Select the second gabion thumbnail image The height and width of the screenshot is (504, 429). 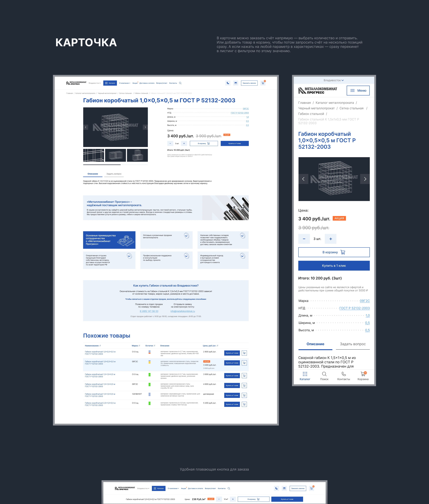point(115,155)
